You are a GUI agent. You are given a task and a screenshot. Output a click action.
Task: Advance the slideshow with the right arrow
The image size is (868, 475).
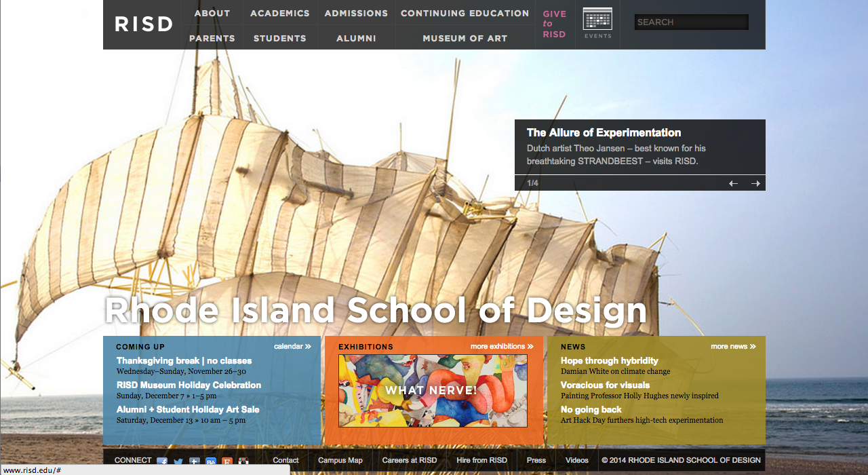(755, 183)
